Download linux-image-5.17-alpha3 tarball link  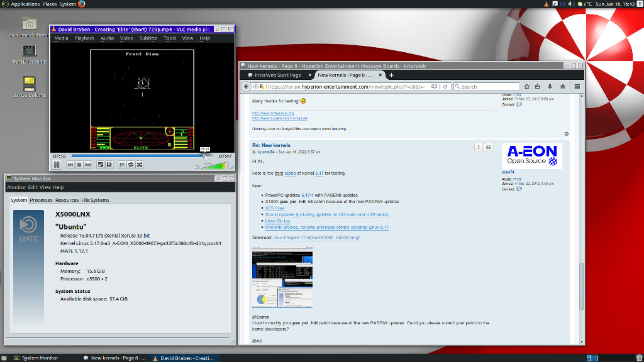click(317, 238)
